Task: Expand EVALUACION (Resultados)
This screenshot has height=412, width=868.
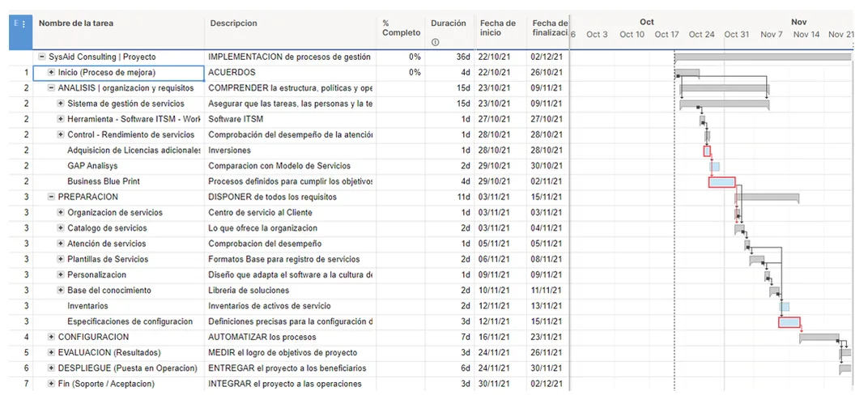Action: click(x=52, y=352)
